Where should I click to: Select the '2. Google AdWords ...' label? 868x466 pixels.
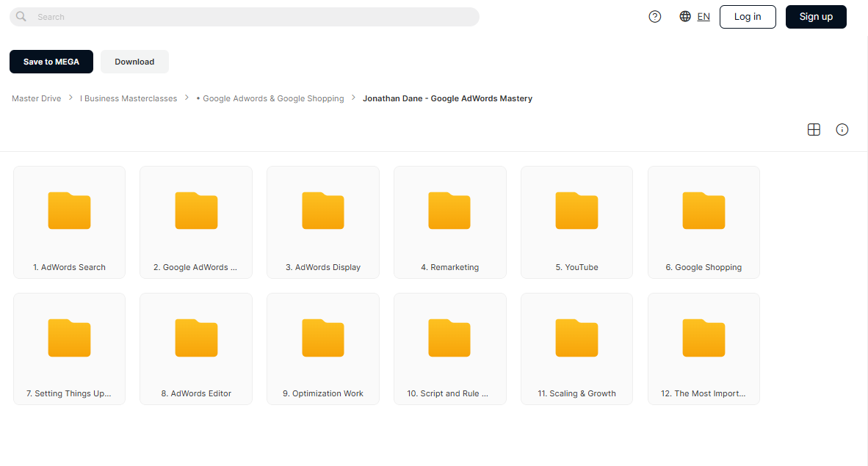(195, 267)
